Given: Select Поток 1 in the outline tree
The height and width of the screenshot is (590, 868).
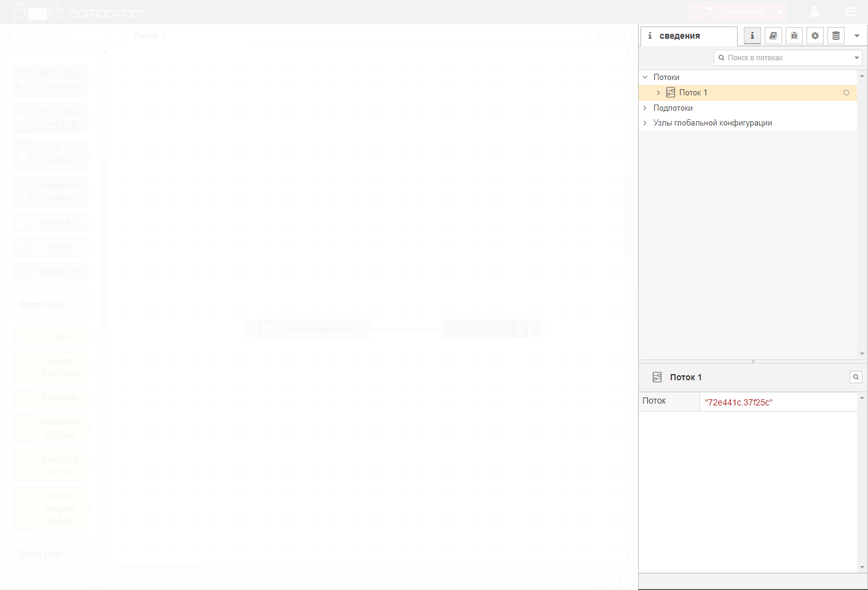Looking at the screenshot, I should tap(693, 93).
